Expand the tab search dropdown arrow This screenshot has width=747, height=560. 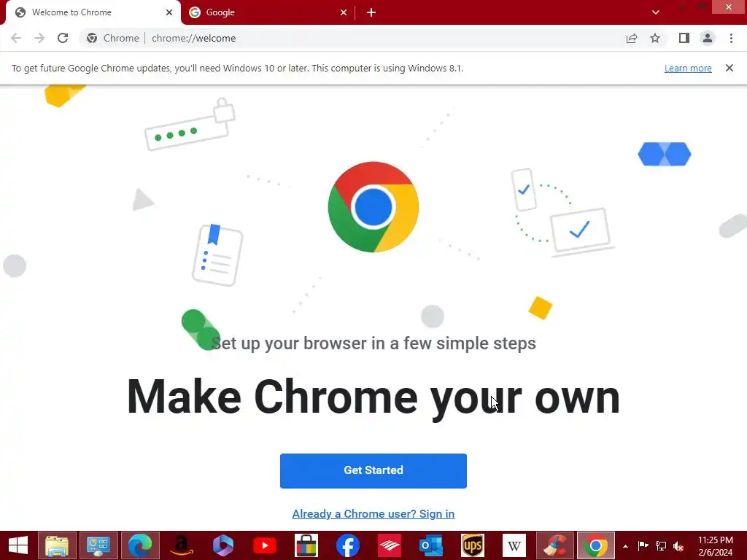point(656,12)
